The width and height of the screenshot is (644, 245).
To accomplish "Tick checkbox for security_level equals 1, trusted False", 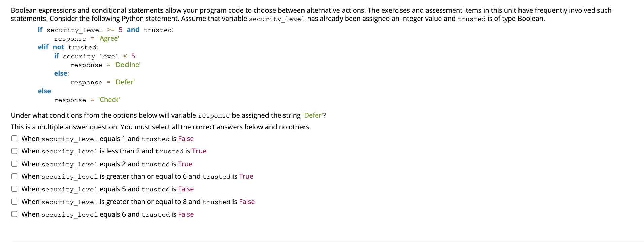I will click(14, 138).
